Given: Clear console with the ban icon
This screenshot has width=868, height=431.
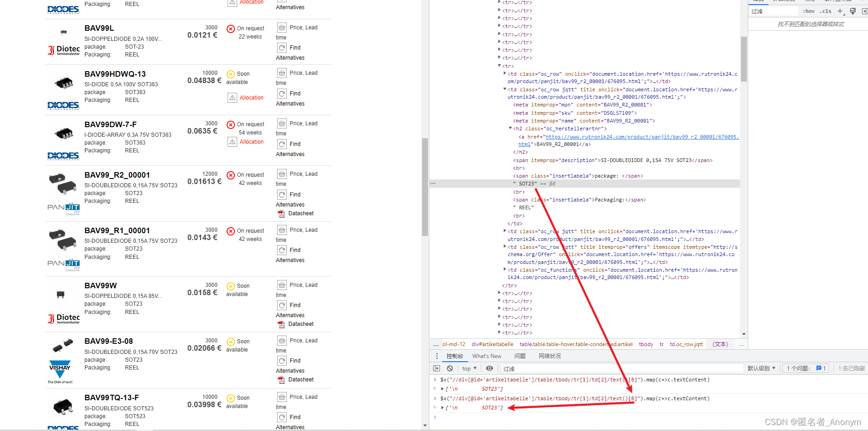Looking at the screenshot, I should 450,368.
